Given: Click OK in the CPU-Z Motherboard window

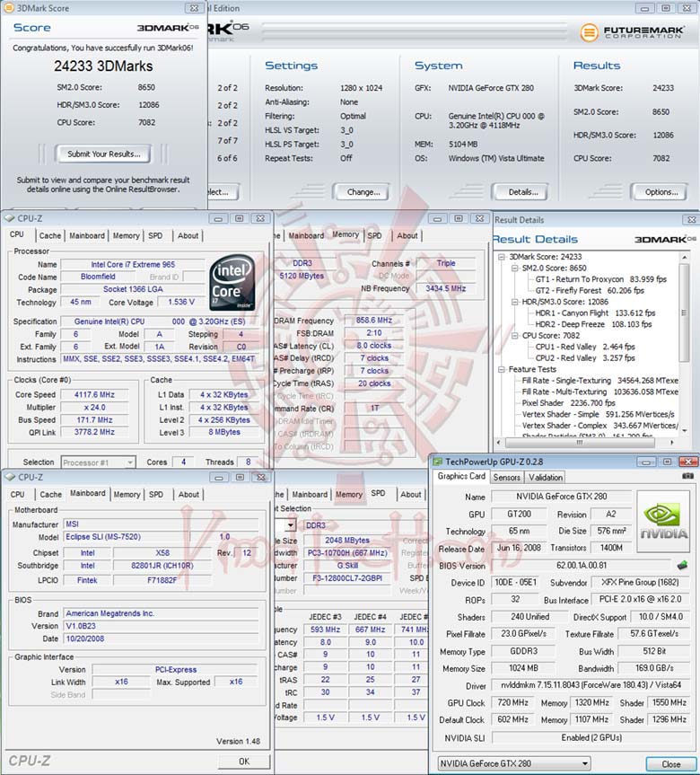Looking at the screenshot, I should click(x=244, y=762).
